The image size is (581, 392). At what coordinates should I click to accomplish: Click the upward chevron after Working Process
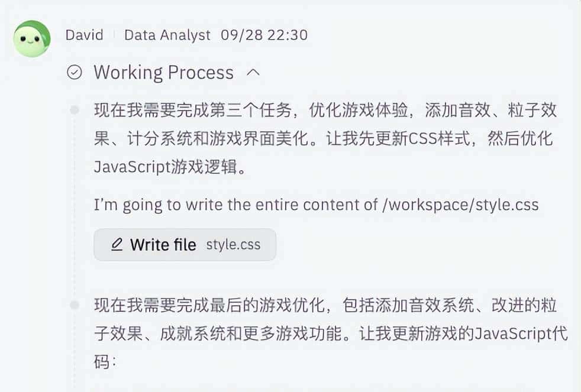click(x=254, y=72)
